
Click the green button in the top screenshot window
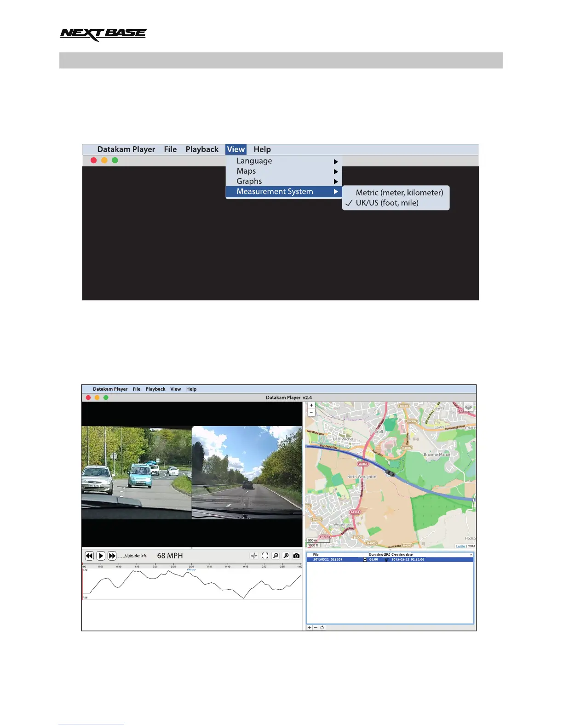[x=115, y=160]
